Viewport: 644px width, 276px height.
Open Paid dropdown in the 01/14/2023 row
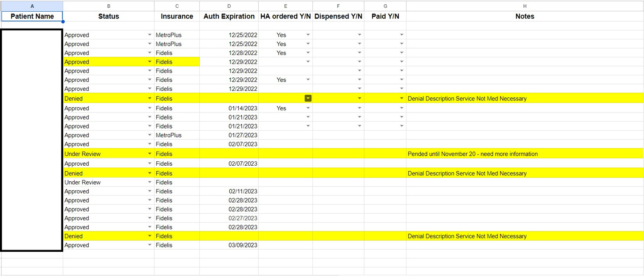click(402, 108)
